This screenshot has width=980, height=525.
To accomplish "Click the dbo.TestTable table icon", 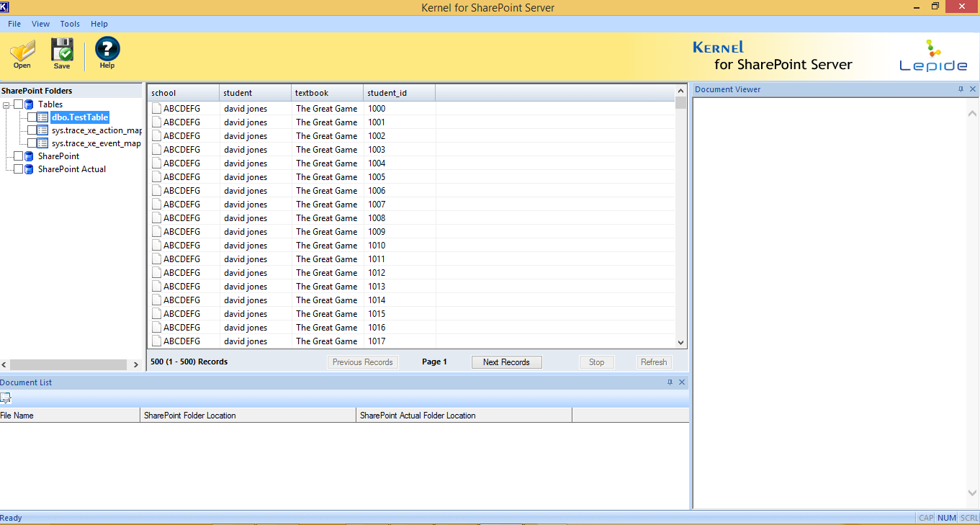I will (x=42, y=117).
